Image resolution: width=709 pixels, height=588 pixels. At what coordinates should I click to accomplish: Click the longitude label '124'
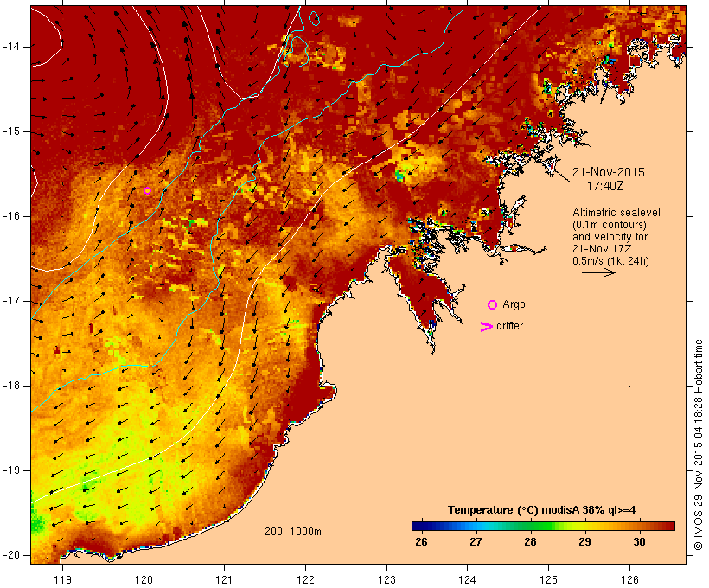click(x=467, y=579)
